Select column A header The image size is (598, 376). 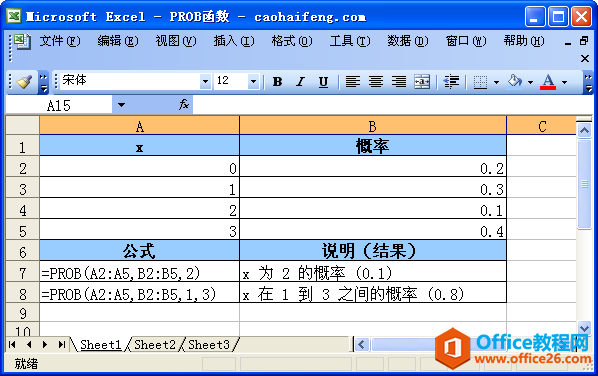pos(140,126)
